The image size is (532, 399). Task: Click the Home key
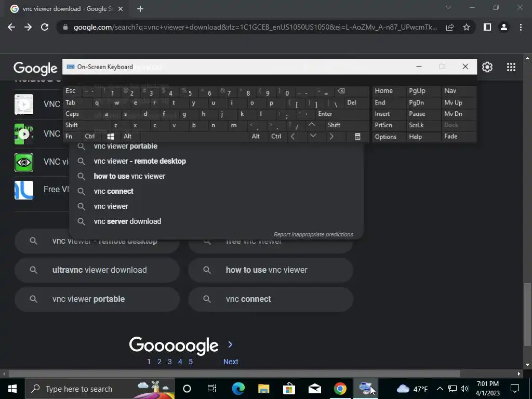point(384,91)
